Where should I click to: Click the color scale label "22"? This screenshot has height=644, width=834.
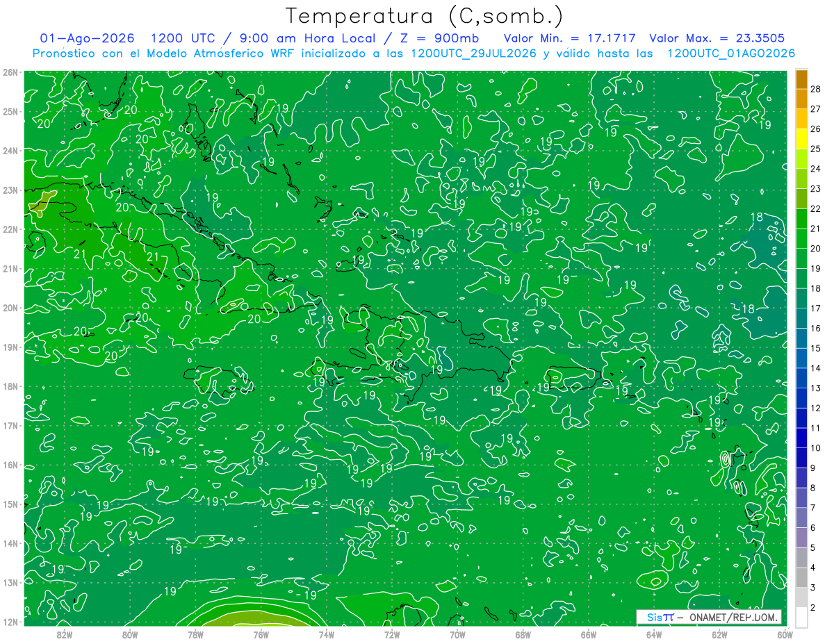coord(815,208)
